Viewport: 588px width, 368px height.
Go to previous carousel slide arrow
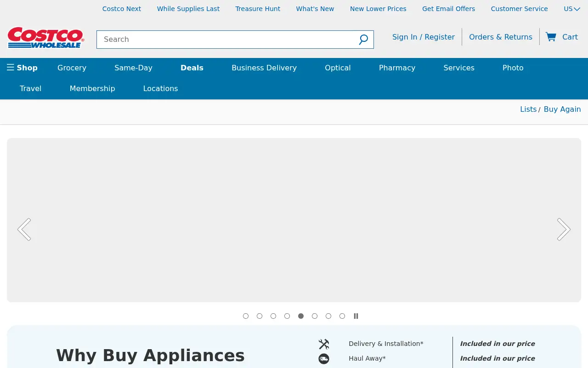point(24,229)
